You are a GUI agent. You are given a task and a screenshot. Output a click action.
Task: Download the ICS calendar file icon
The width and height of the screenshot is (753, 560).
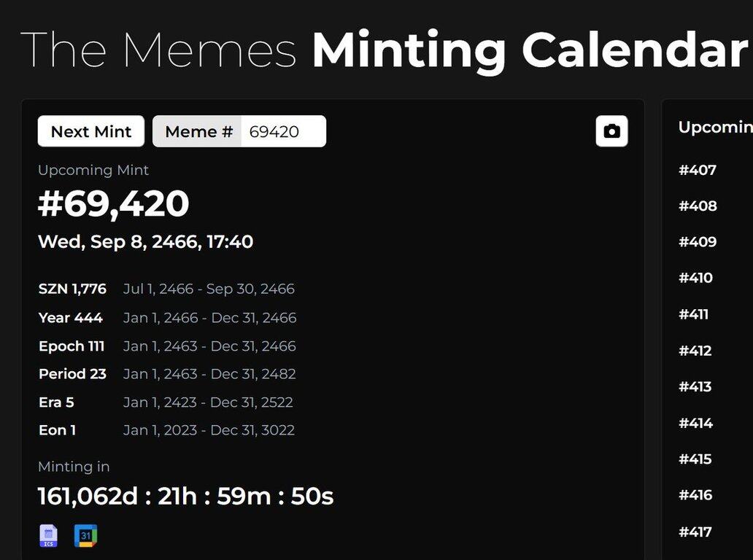(48, 535)
